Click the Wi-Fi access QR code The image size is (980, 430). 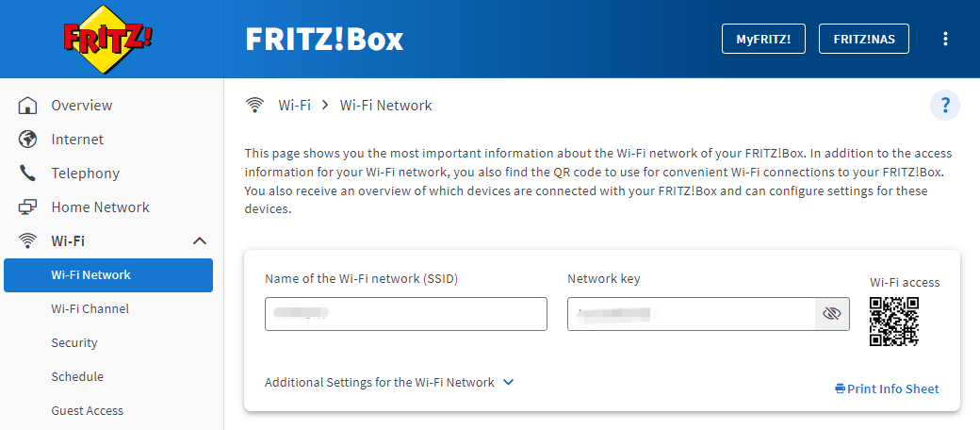pos(893,322)
